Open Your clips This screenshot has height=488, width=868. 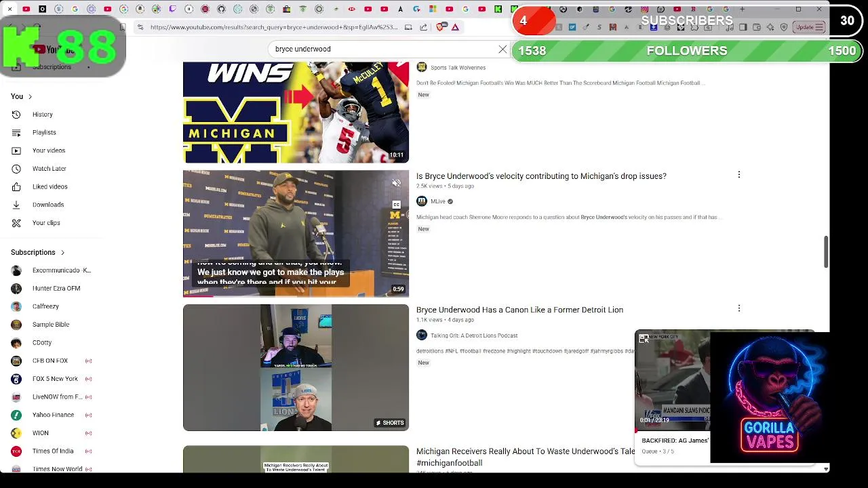[x=46, y=222]
